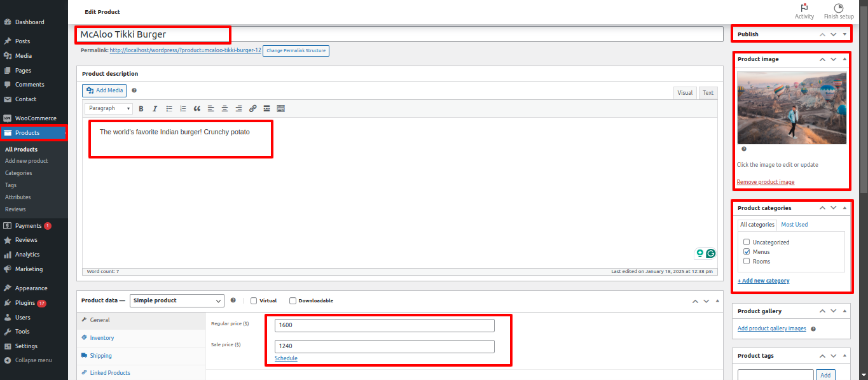Check the Downloadable option
The width and height of the screenshot is (868, 380).
point(293,301)
